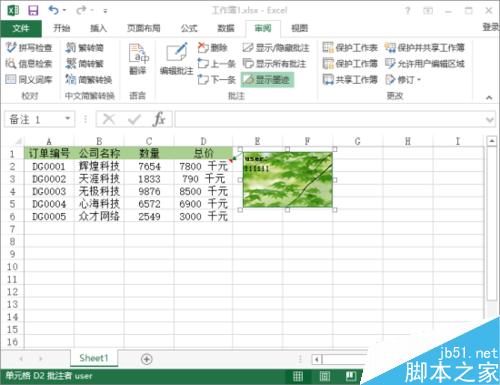The width and height of the screenshot is (500, 385).
Task: Click the leaf-background comment box
Action: pyautogui.click(x=288, y=179)
